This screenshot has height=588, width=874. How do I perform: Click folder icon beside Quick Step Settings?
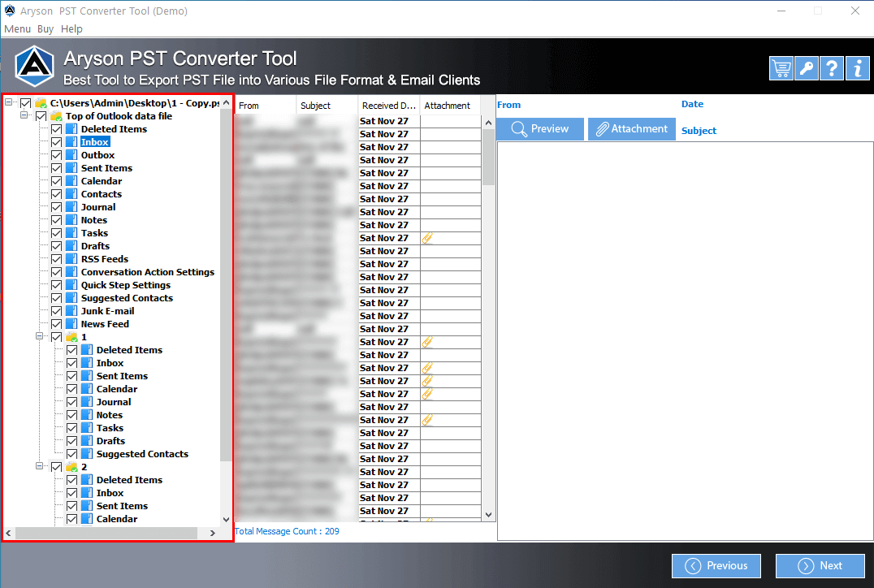(71, 285)
